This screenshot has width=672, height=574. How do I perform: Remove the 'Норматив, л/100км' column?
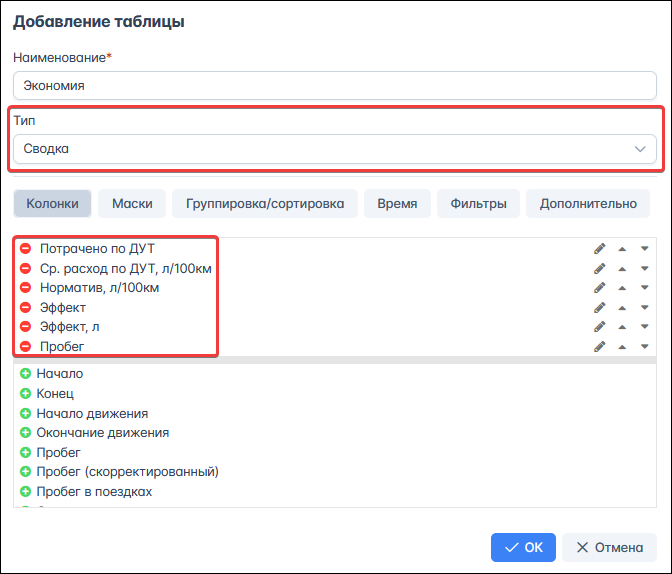26,288
